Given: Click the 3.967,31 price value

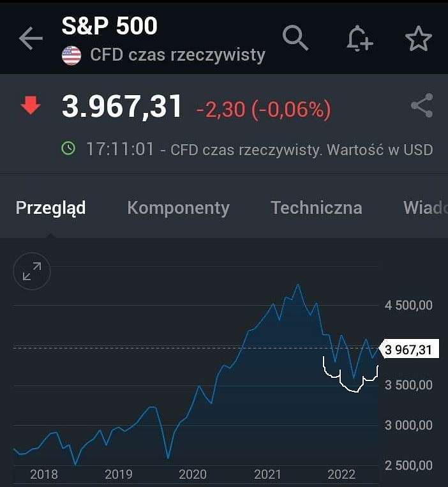Looking at the screenshot, I should tap(122, 106).
